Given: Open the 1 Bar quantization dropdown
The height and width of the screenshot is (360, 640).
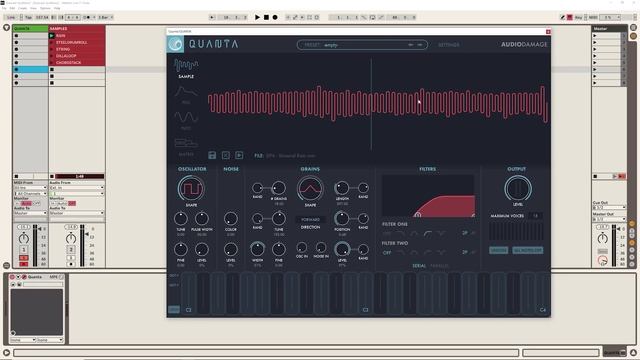Looking at the screenshot, I should click(x=105, y=18).
